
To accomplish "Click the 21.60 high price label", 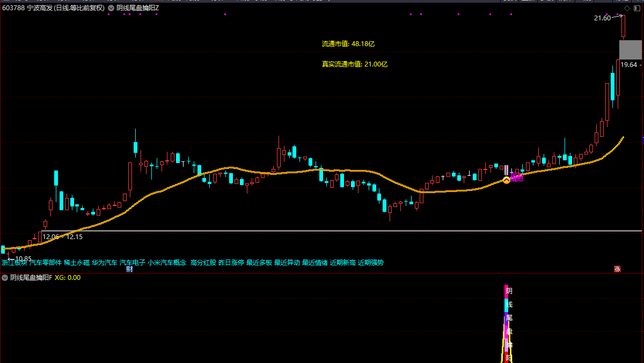I will [x=602, y=18].
